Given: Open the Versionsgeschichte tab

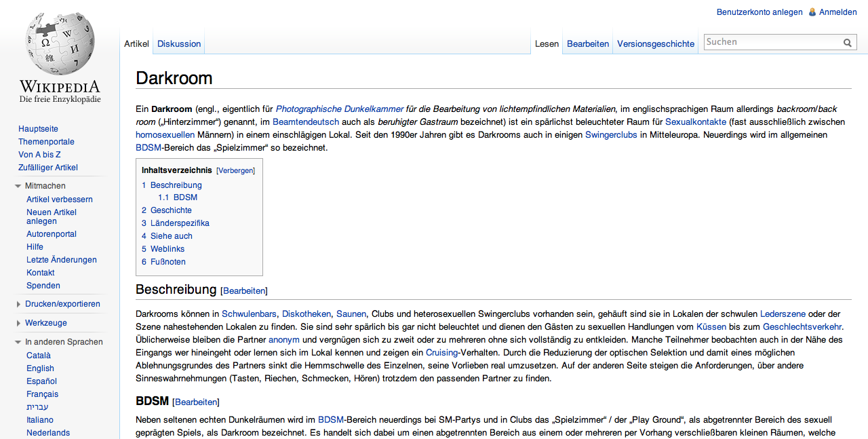Looking at the screenshot, I should point(656,43).
